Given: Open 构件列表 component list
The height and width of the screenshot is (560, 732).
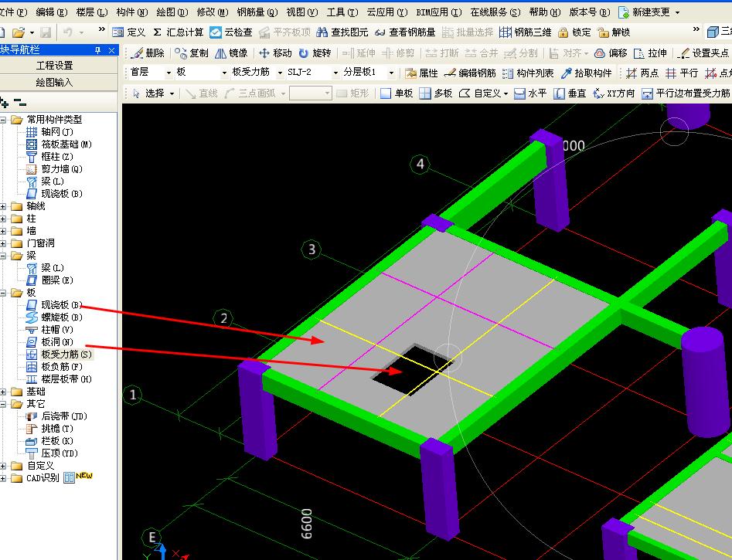Looking at the screenshot, I should pos(528,73).
